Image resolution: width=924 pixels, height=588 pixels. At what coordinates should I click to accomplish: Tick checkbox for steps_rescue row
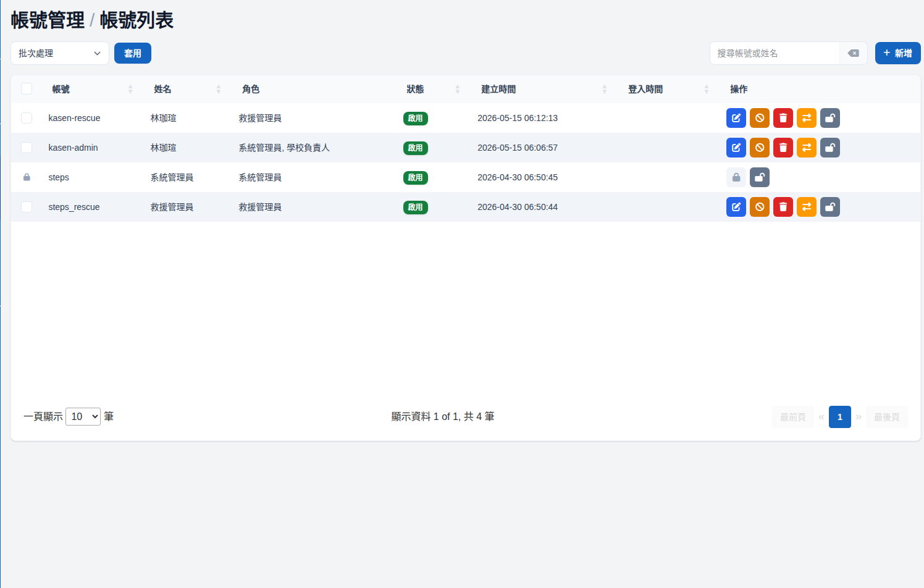pyautogui.click(x=27, y=207)
